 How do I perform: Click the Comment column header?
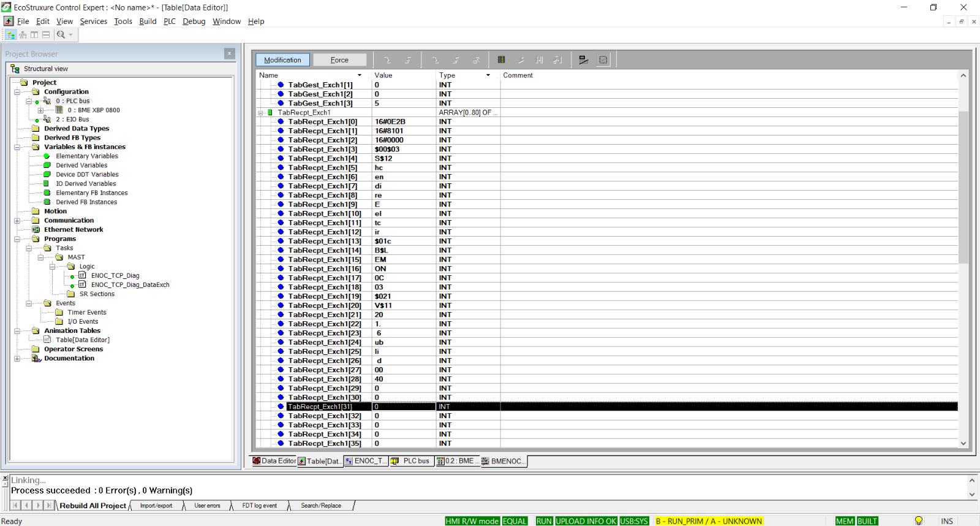coord(729,75)
